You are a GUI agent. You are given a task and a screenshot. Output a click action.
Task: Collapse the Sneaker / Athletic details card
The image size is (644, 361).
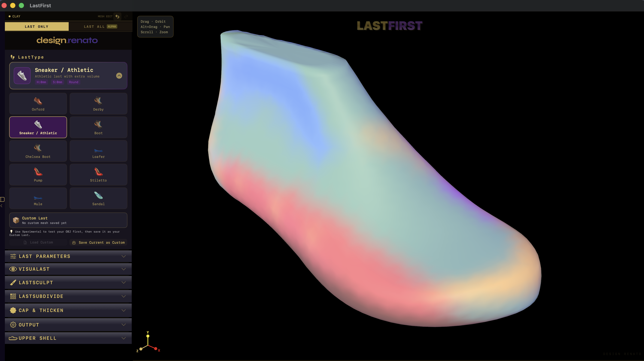pyautogui.click(x=119, y=76)
